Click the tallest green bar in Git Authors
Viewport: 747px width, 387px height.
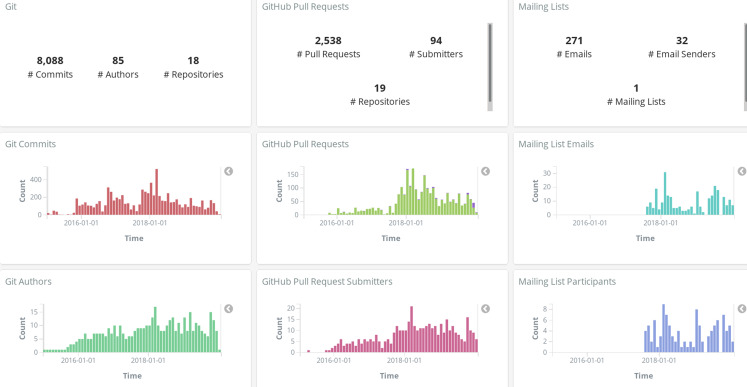click(x=155, y=329)
